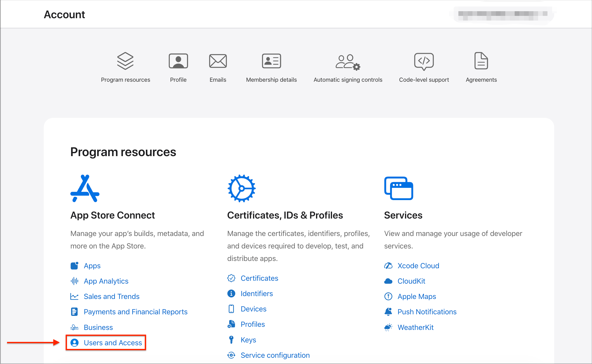
Task: Open the Apple Maps link
Action: click(417, 296)
